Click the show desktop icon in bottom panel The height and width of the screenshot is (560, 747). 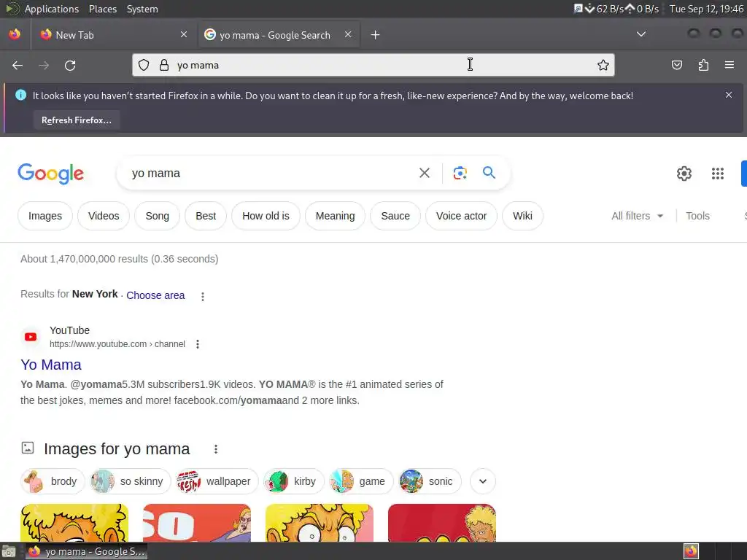coord(9,551)
